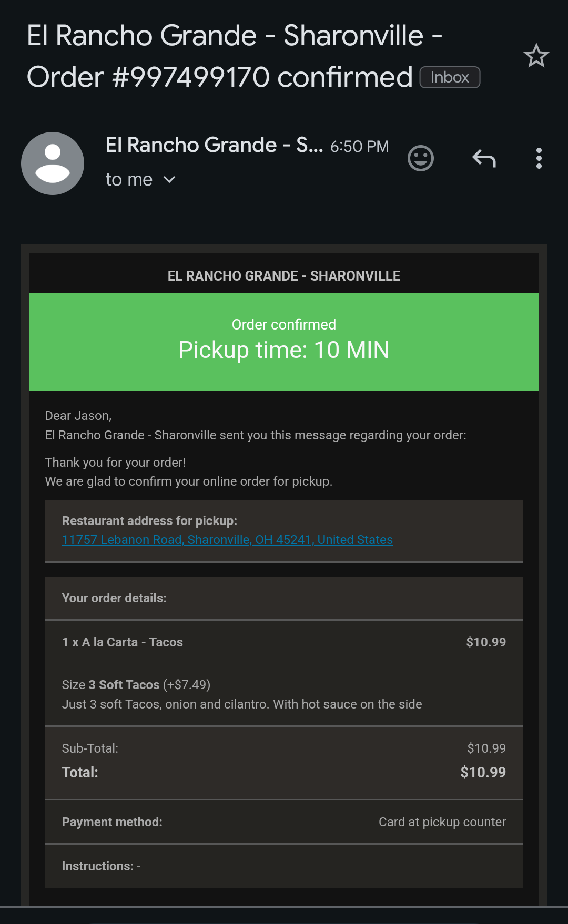The height and width of the screenshot is (924, 568).
Task: Tap the Payment method row
Action: pyautogui.click(x=284, y=822)
